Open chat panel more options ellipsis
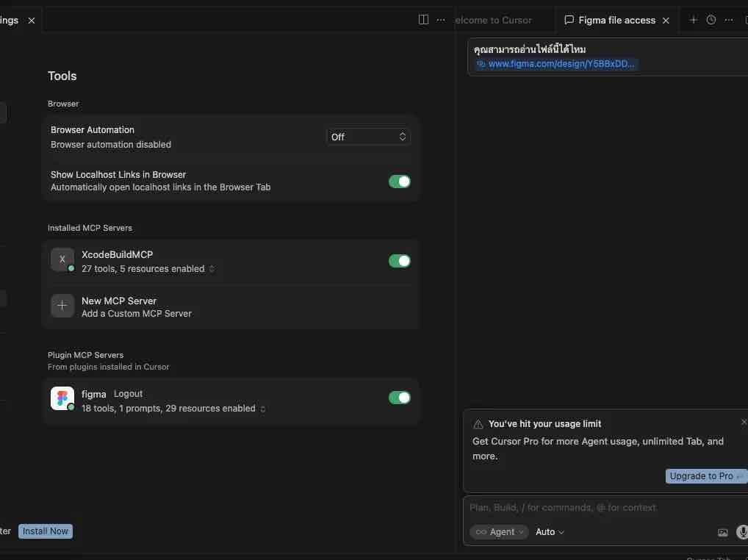Viewport: 748px width, 560px height. tap(728, 20)
